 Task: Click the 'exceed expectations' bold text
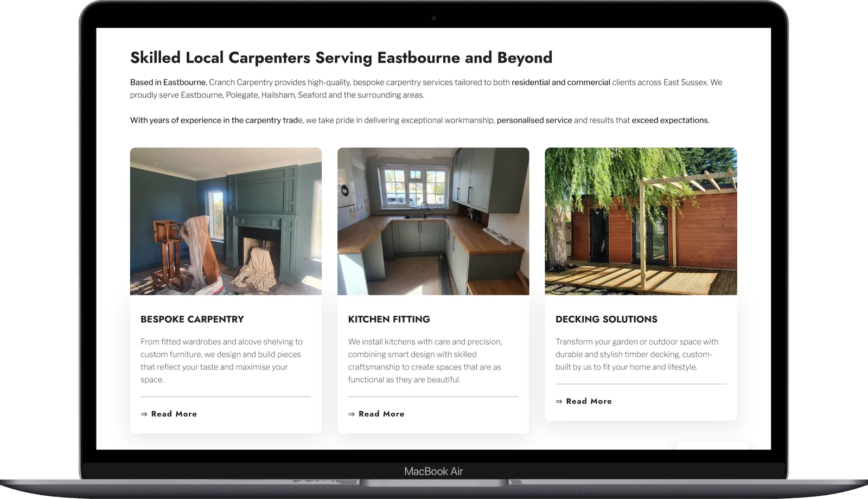[670, 120]
